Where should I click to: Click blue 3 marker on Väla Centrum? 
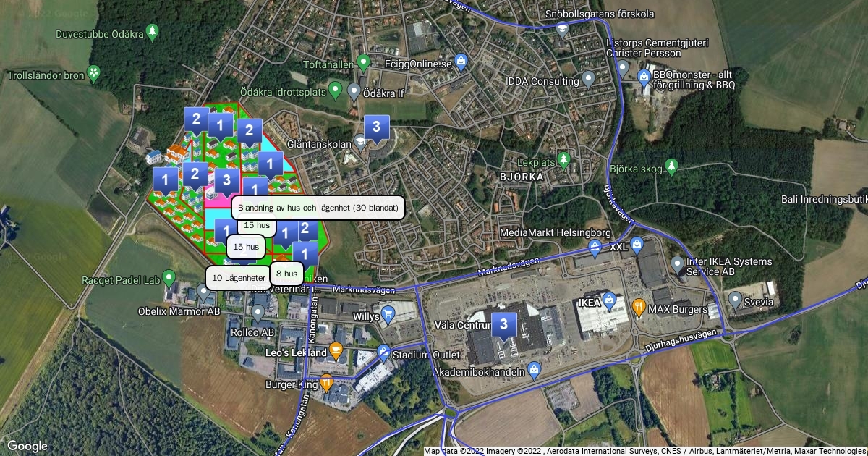click(504, 325)
